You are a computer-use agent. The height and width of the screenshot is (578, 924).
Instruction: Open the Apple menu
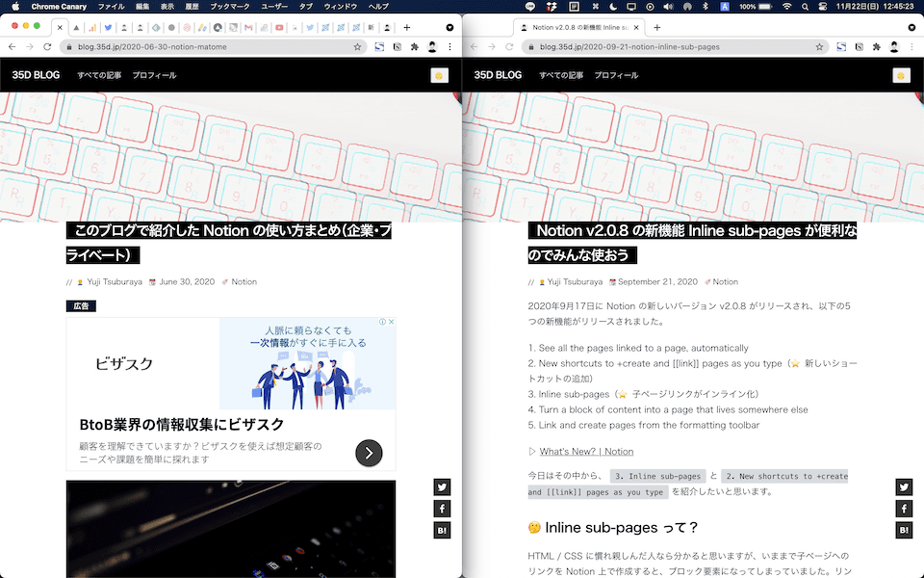(x=15, y=7)
